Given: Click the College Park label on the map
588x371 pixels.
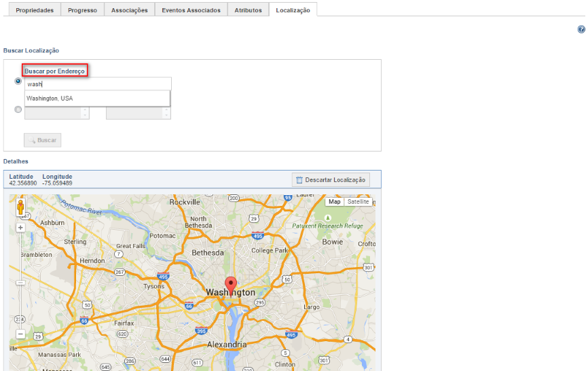Looking at the screenshot, I should (270, 250).
